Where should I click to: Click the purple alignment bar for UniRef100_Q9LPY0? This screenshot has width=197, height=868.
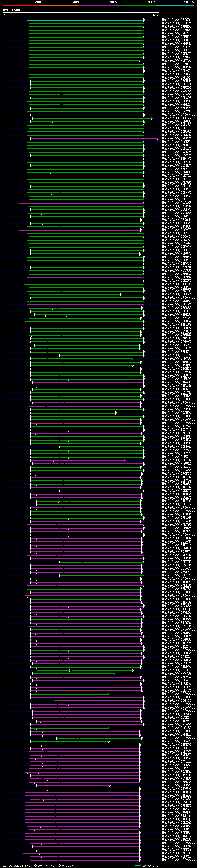tap(94, 139)
